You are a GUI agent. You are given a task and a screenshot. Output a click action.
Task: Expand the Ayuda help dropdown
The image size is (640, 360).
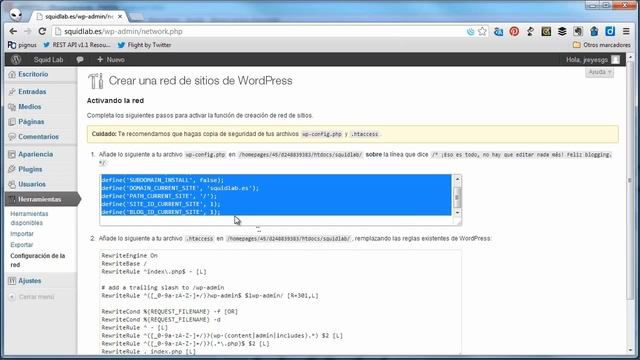(x=600, y=72)
